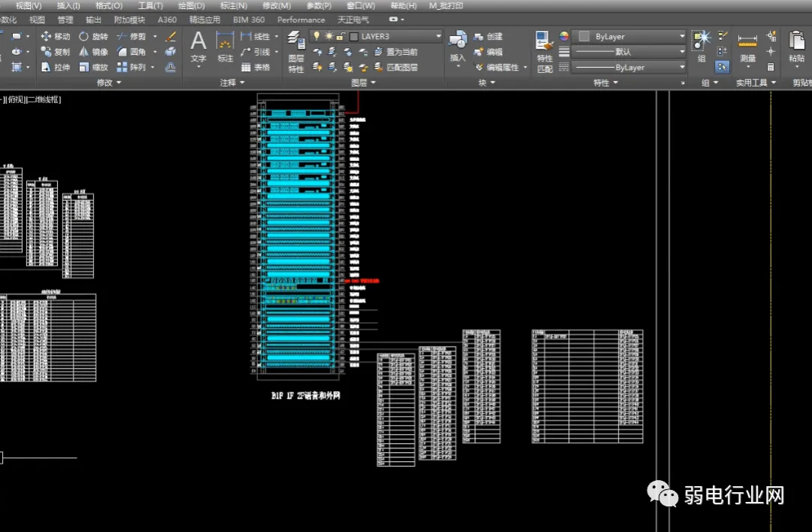Click the 二维线框 visual style label
This screenshot has width=812, height=532.
[x=44, y=99]
